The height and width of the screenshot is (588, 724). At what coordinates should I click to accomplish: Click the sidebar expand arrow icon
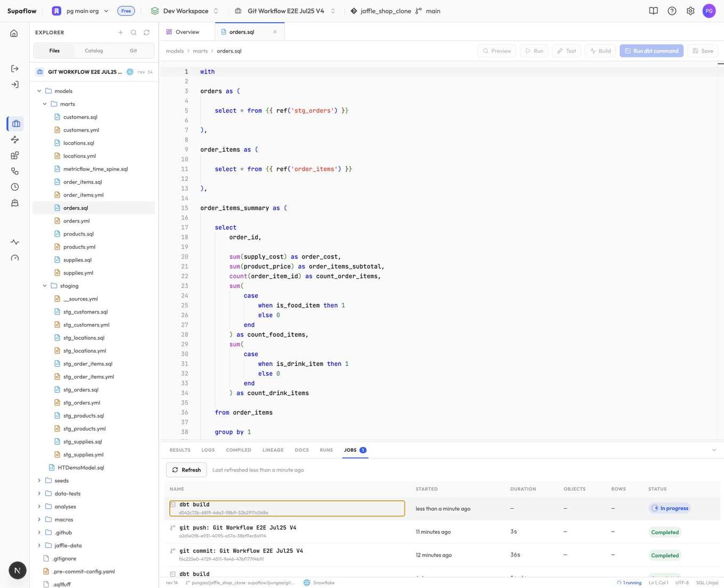click(x=15, y=85)
